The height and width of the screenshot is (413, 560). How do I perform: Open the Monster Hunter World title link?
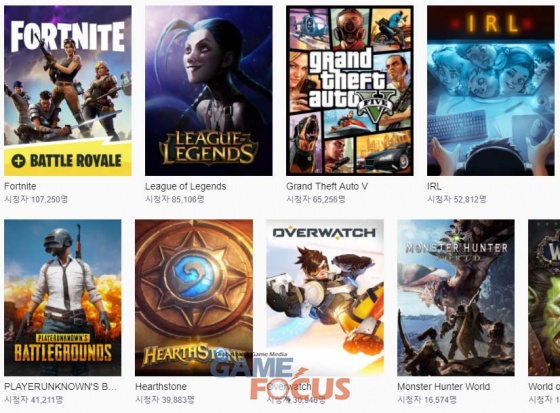[x=444, y=387]
